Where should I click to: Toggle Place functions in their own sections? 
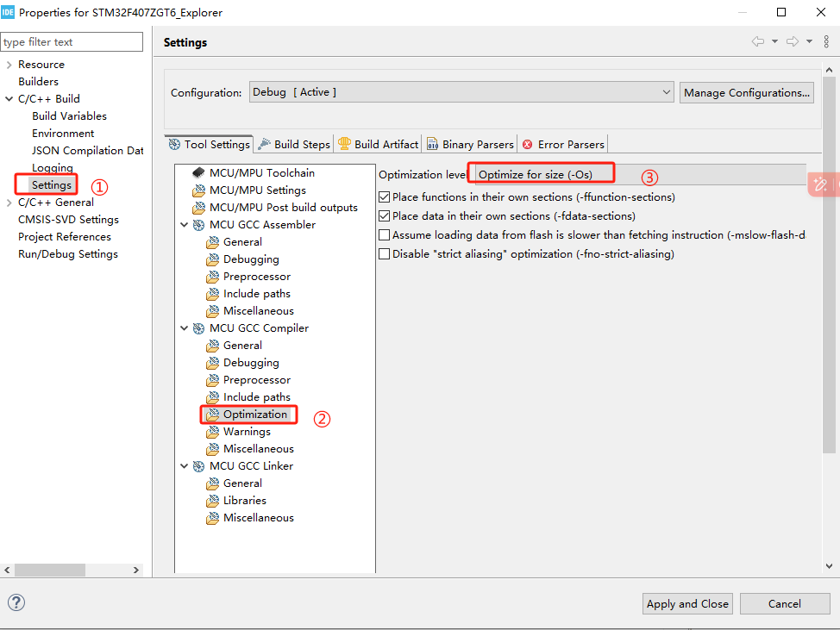point(384,197)
